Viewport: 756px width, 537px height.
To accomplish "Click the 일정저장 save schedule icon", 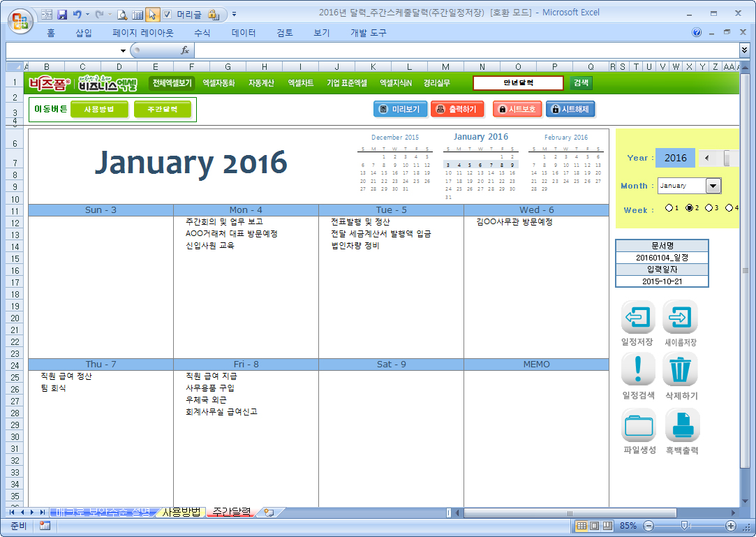I will coord(638,317).
